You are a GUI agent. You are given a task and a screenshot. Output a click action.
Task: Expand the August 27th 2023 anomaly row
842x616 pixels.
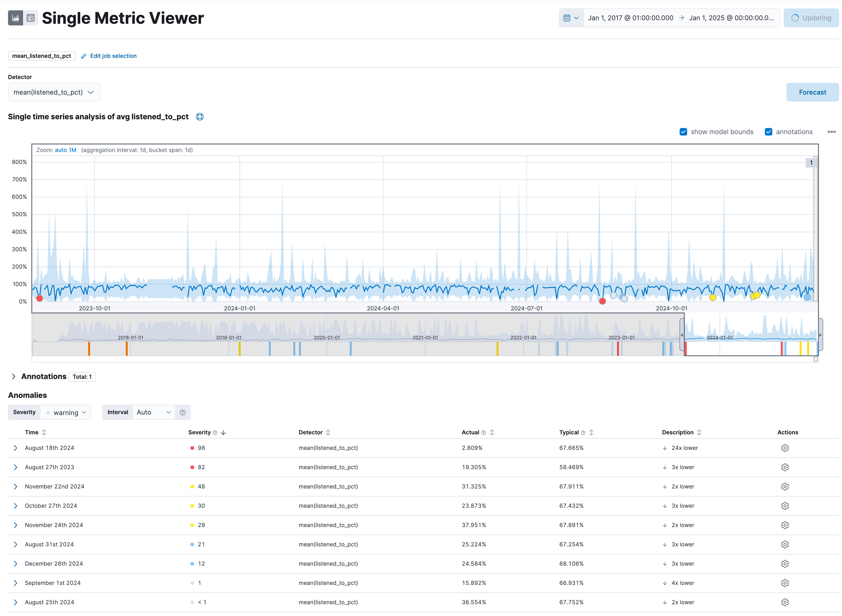point(15,467)
